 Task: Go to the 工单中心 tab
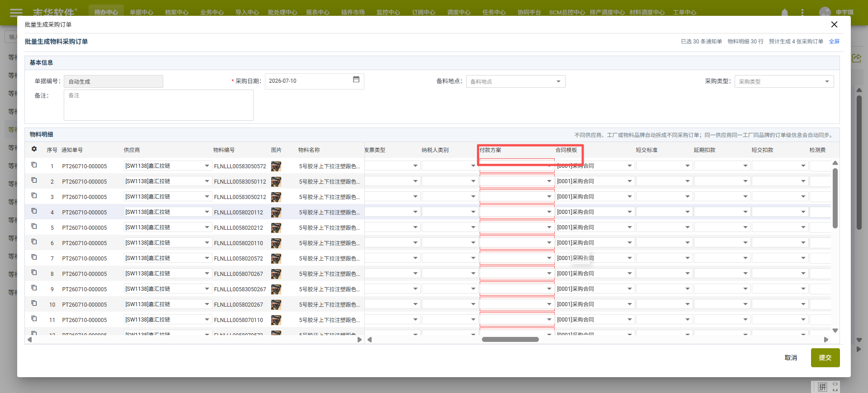tap(684, 13)
